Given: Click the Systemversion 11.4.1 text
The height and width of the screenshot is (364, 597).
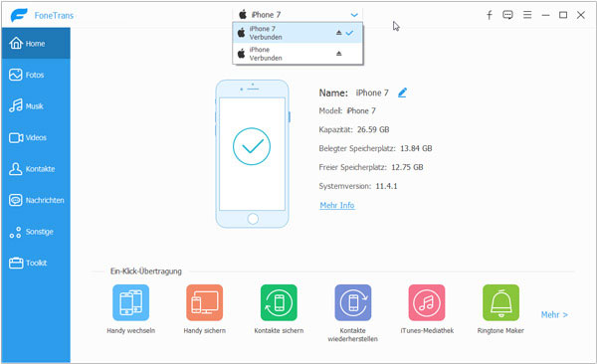Looking at the screenshot, I should click(x=358, y=186).
